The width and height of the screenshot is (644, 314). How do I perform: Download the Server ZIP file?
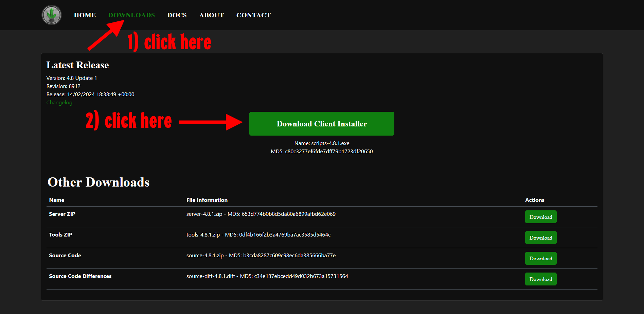tap(541, 217)
